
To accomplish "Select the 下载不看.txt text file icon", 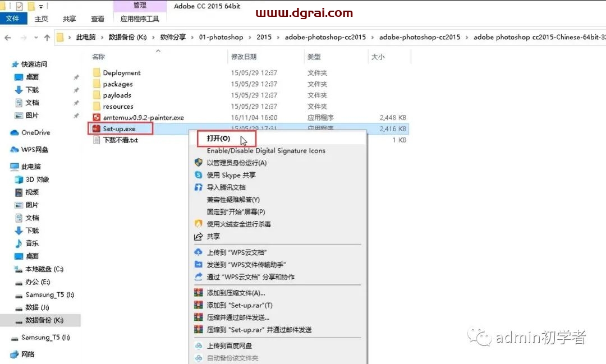I will click(x=97, y=140).
